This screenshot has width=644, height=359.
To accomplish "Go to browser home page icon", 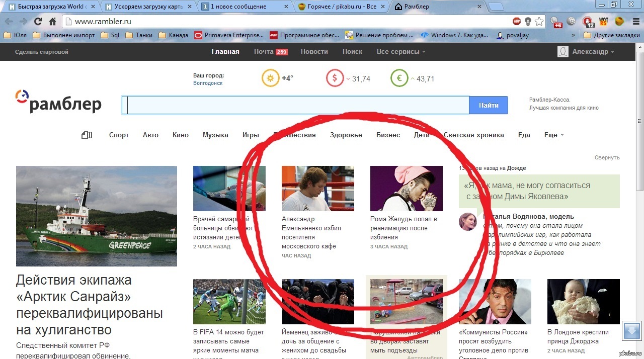I will 52,22.
